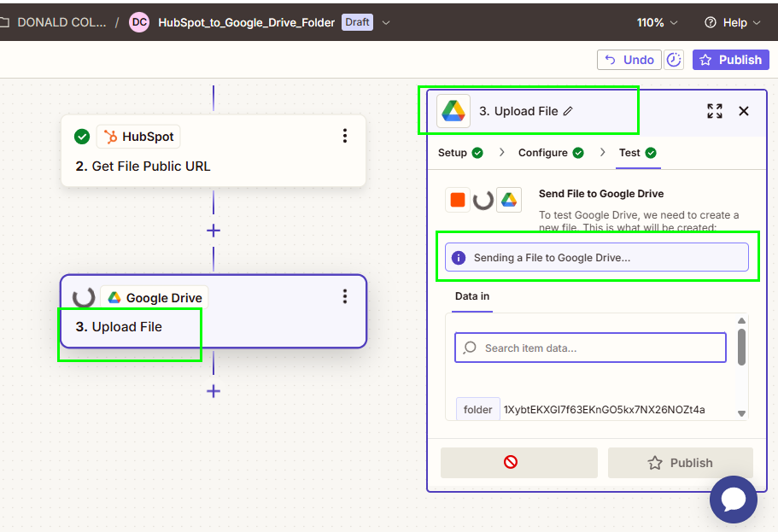Rename step using the pencil edit icon
The height and width of the screenshot is (532, 778).
[568, 111]
